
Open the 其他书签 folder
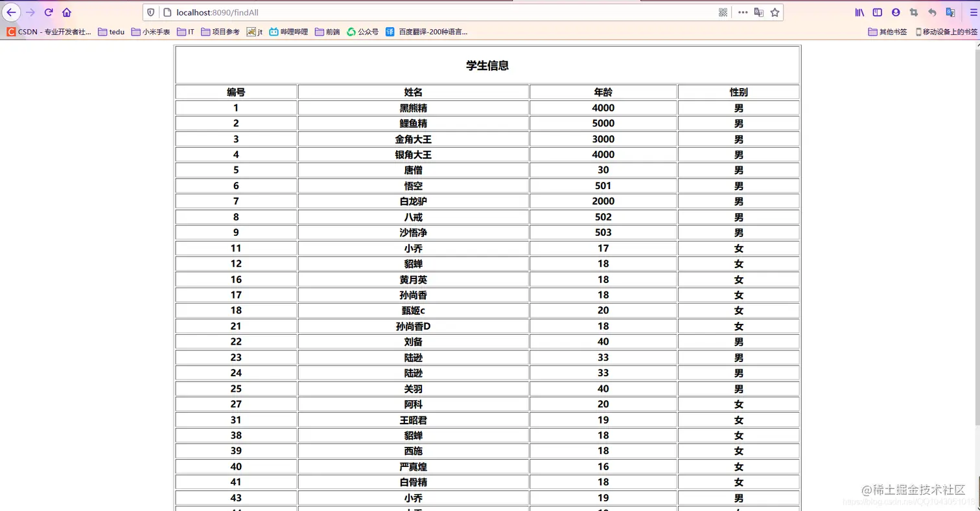coord(887,32)
